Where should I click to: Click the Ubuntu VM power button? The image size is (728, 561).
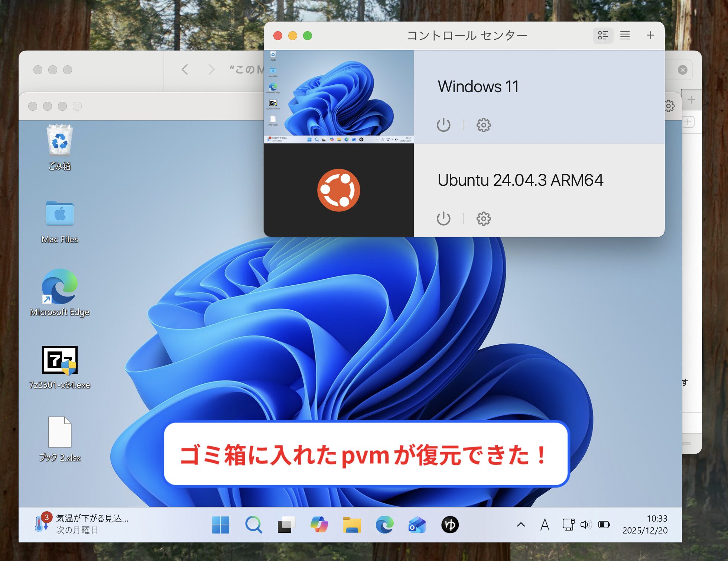[x=443, y=219]
